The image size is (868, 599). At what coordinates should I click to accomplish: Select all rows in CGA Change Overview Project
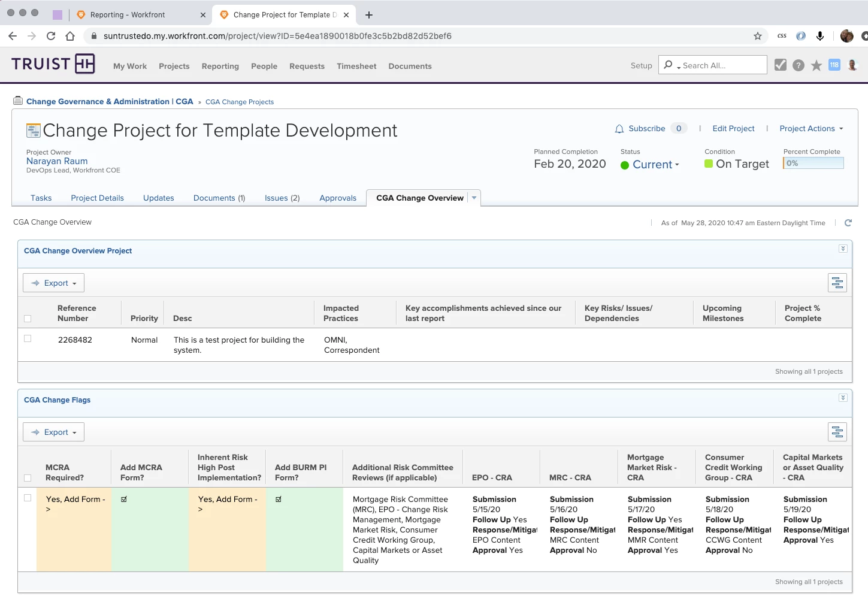pyautogui.click(x=28, y=319)
